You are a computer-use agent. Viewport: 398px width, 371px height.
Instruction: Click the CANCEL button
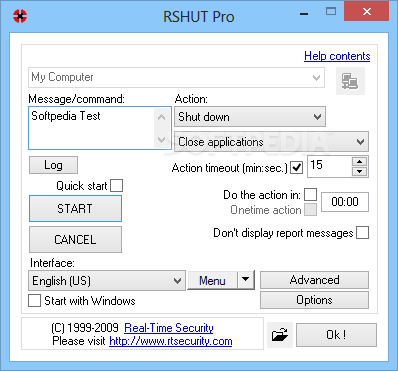click(75, 240)
